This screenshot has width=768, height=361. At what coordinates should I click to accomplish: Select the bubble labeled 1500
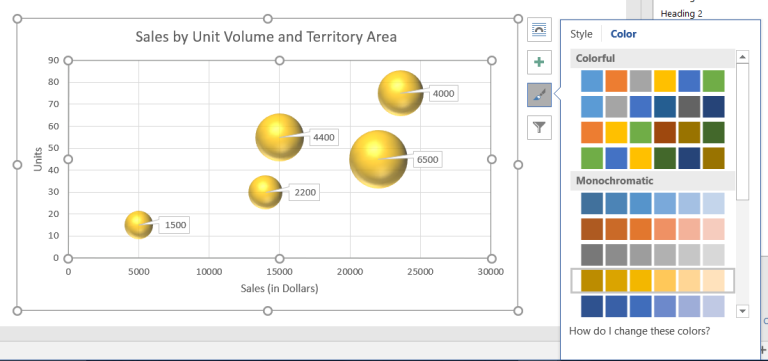pyautogui.click(x=139, y=225)
